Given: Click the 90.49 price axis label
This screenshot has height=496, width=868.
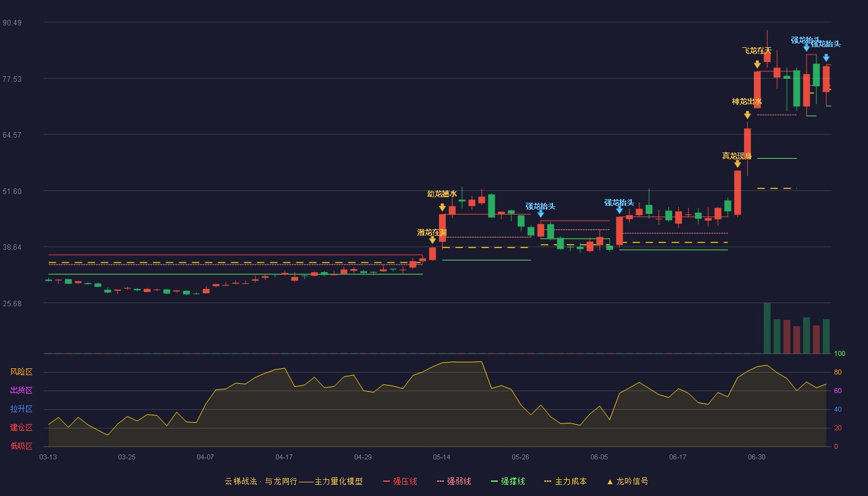Looking at the screenshot, I should pos(12,23).
